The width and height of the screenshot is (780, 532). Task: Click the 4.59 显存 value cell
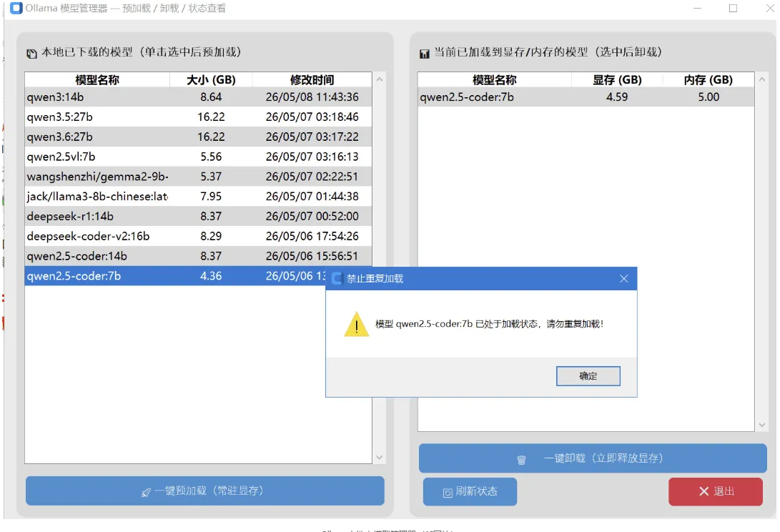tap(617, 97)
